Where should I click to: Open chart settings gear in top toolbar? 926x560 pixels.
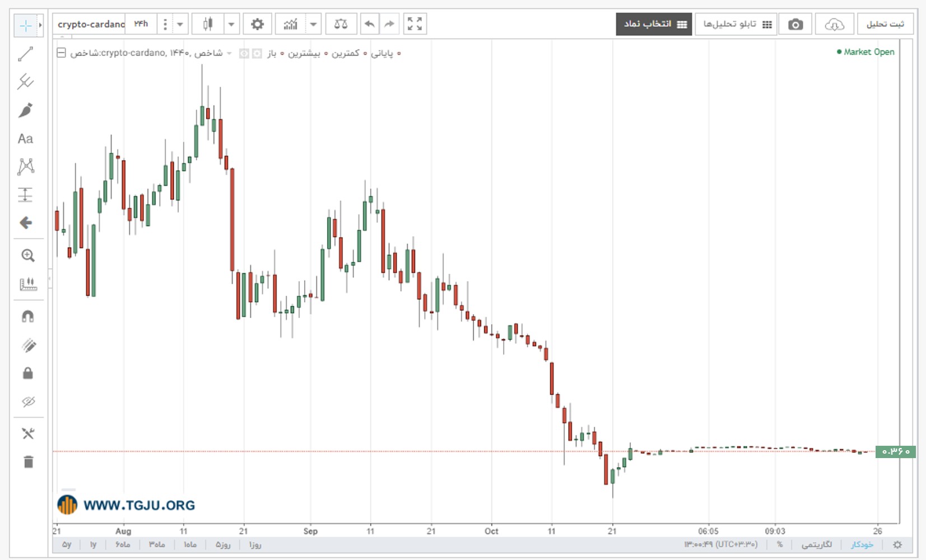[257, 24]
